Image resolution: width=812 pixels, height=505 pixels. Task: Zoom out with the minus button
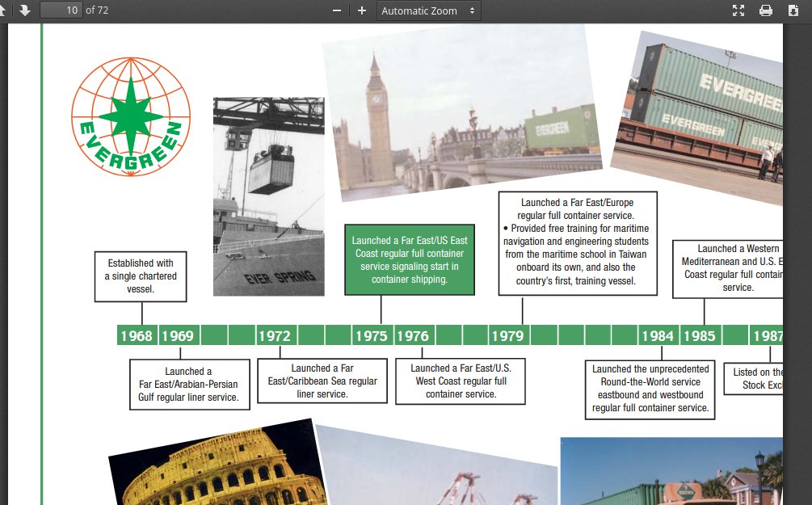pyautogui.click(x=337, y=11)
